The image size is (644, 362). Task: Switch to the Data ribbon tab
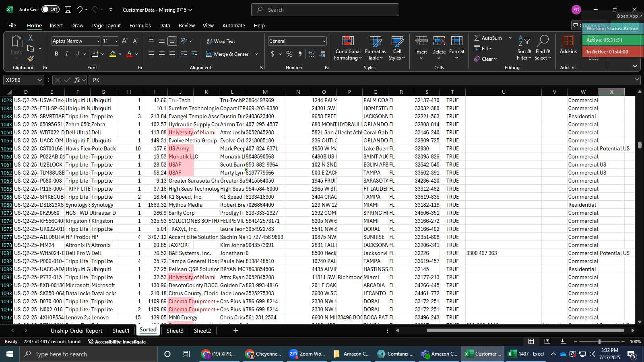[x=165, y=25]
